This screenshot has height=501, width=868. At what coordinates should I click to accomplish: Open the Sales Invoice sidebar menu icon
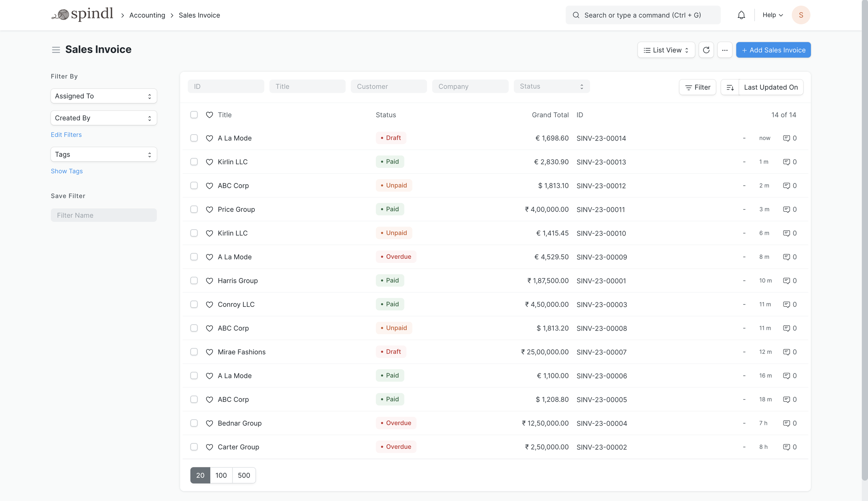point(56,50)
